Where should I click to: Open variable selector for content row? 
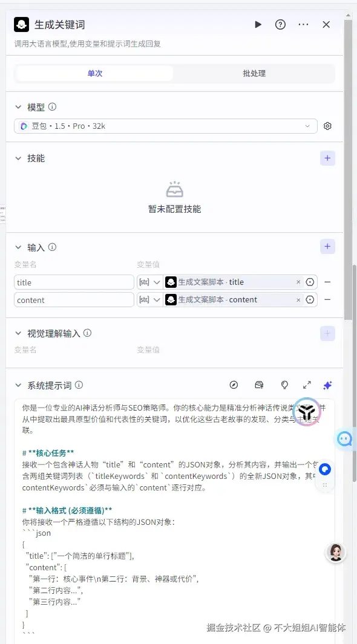[310, 300]
